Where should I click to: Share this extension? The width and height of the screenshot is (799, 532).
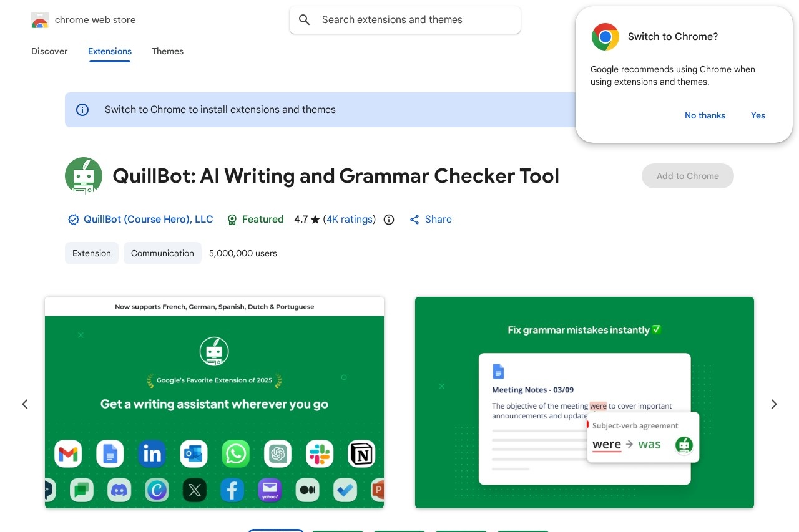[x=431, y=220]
